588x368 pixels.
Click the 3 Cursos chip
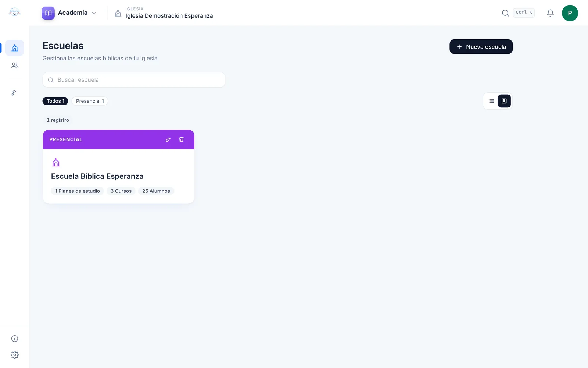pos(121,191)
